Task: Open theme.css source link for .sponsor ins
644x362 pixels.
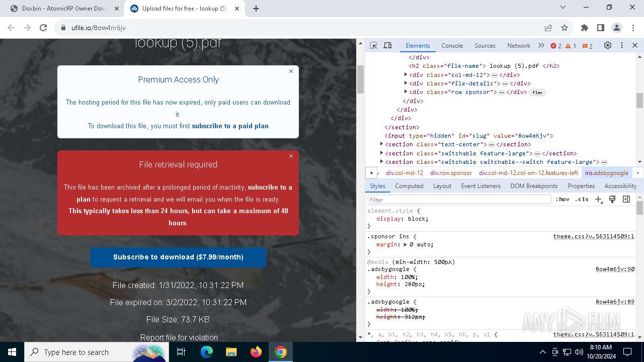Action: (x=594, y=236)
